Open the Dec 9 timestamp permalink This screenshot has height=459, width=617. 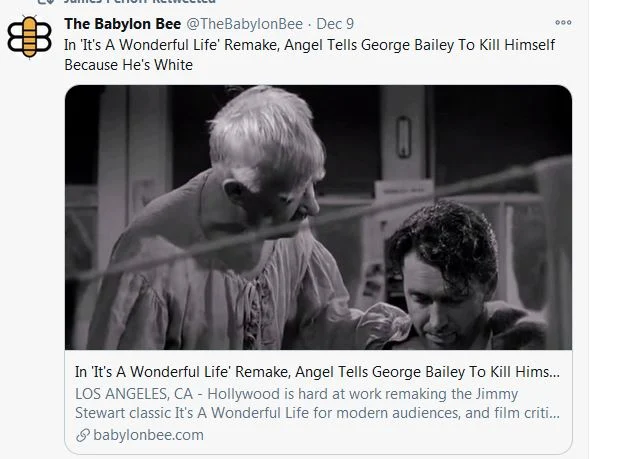tap(335, 24)
